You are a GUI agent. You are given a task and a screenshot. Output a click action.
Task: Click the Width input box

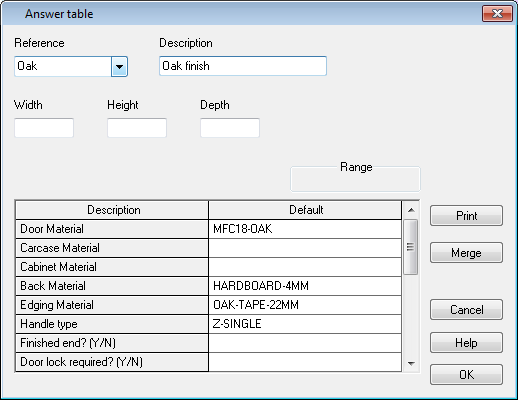44,128
